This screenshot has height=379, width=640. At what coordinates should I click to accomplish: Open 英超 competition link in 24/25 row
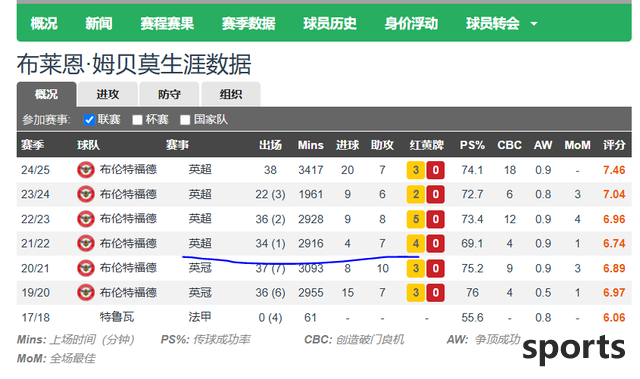[x=200, y=169]
